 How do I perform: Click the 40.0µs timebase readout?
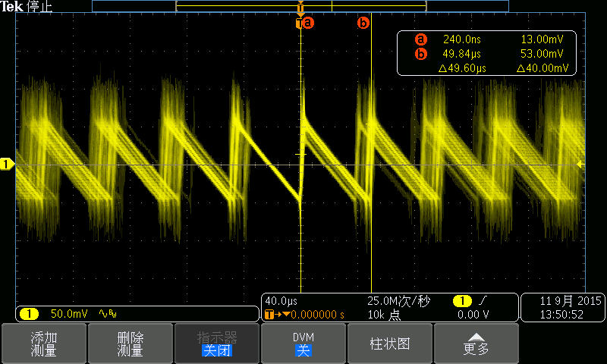pyautogui.click(x=281, y=301)
